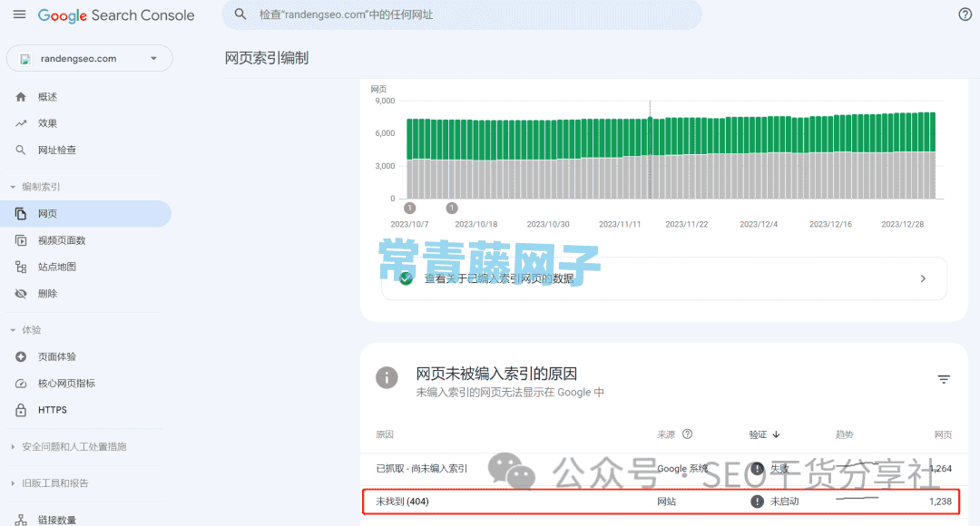The width and height of the screenshot is (980, 526).
Task: Click the speed gauge icon beside 核心网页指标
Action: click(21, 384)
